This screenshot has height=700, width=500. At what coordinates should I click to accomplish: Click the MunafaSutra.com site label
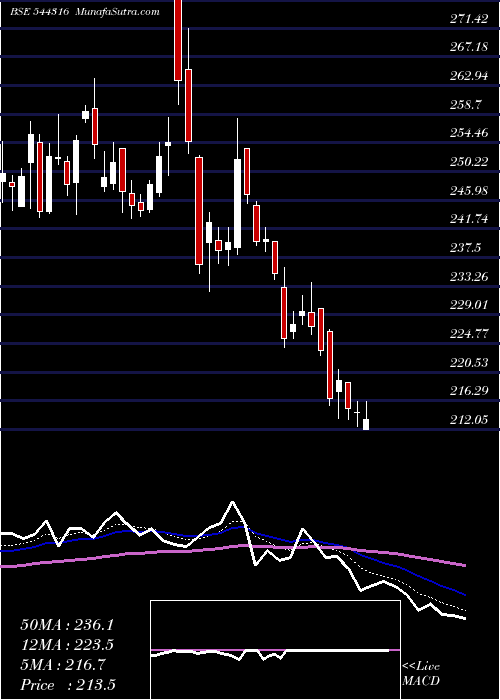(118, 12)
